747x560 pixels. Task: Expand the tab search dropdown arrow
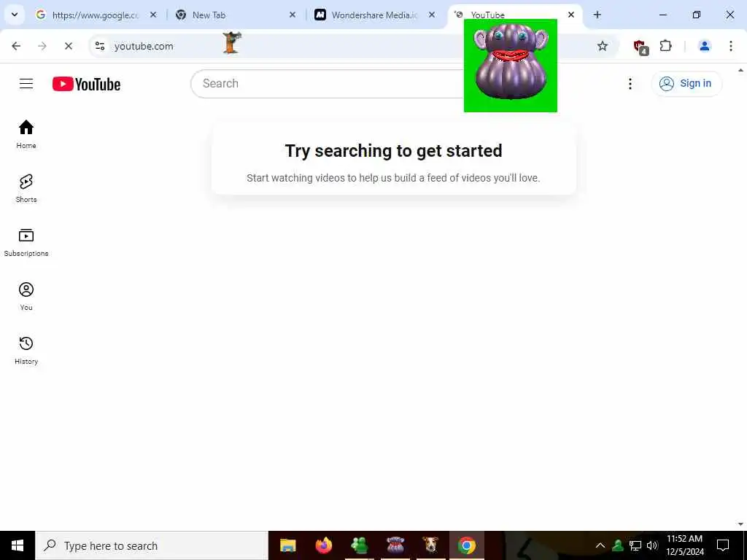click(x=15, y=15)
